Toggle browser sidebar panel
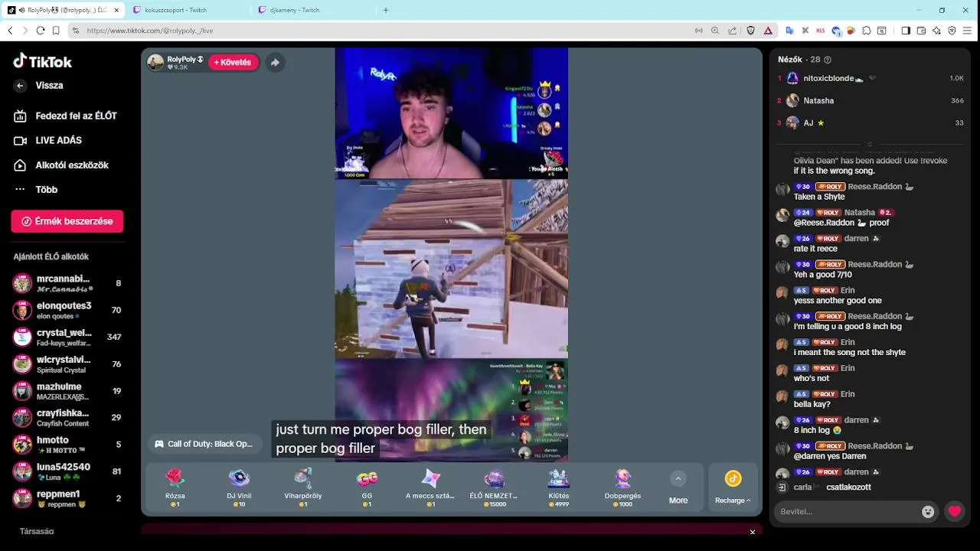Screen dimensions: 980x551 point(906,31)
